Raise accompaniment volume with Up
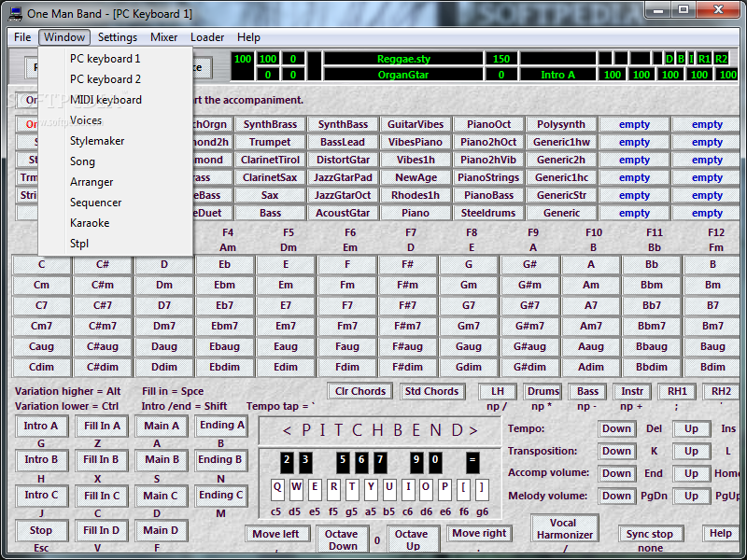 [x=691, y=473]
